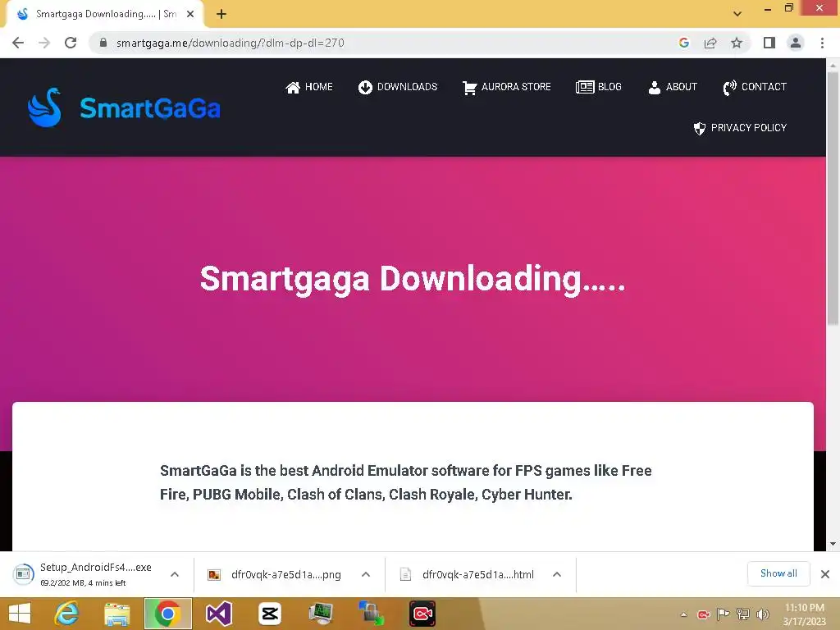This screenshot has width=840, height=630.
Task: Show hidden tray icons arrow
Action: click(683, 614)
